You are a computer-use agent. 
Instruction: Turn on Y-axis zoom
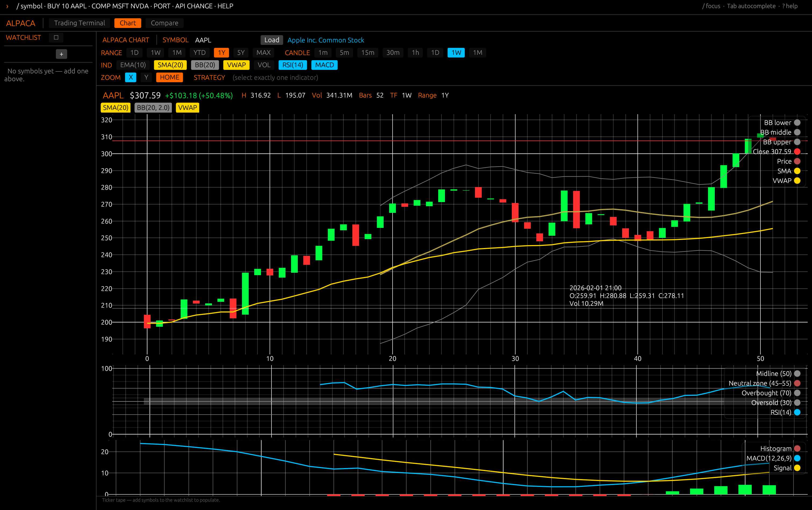tap(146, 77)
